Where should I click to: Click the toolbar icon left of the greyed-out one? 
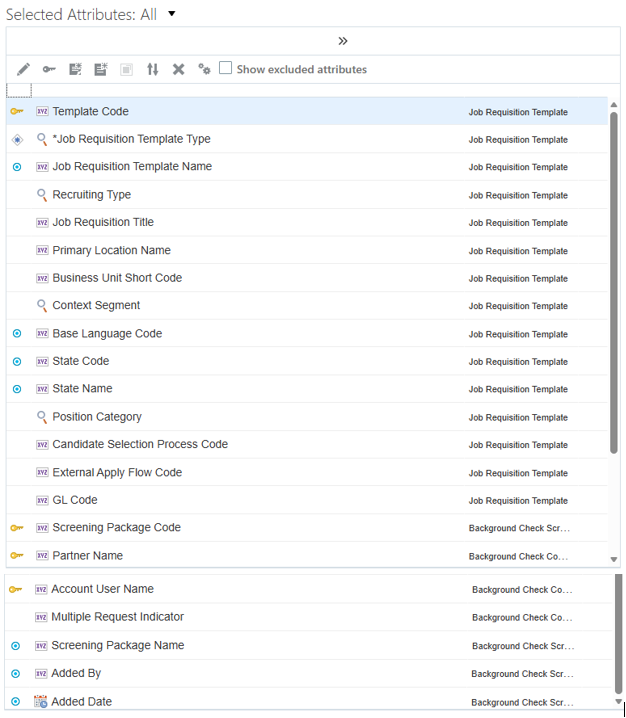101,69
